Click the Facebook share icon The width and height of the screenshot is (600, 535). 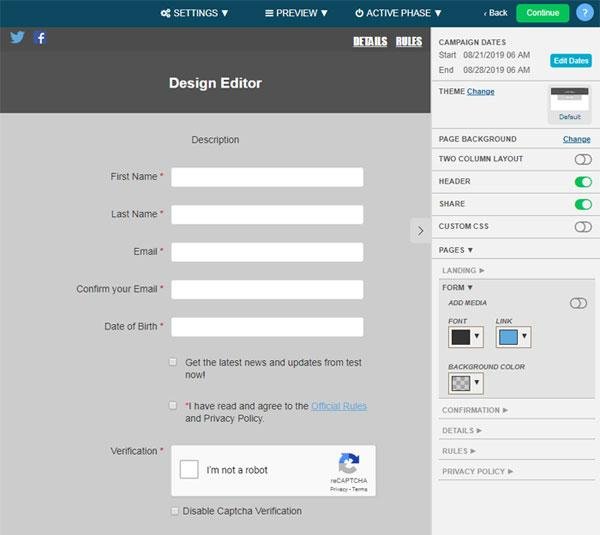pos(40,38)
